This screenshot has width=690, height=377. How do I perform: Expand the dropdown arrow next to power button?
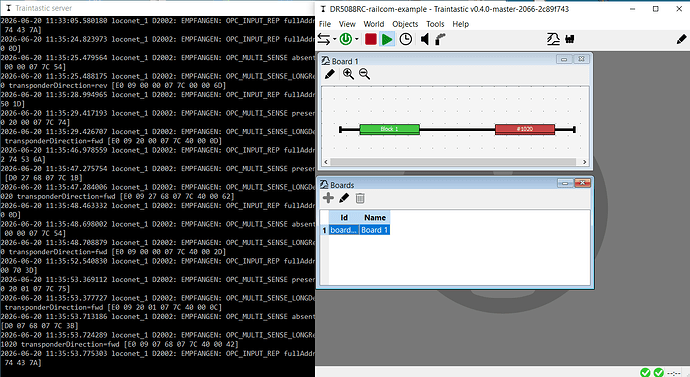357,40
